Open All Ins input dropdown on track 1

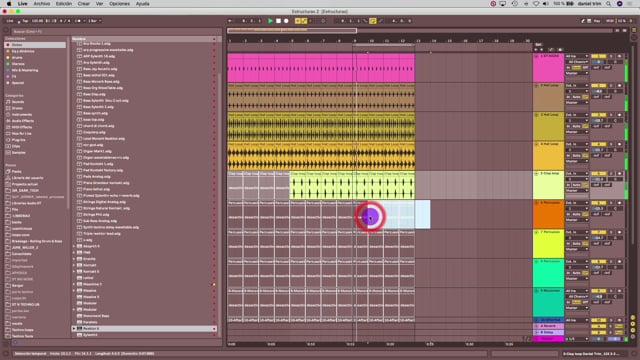577,56
